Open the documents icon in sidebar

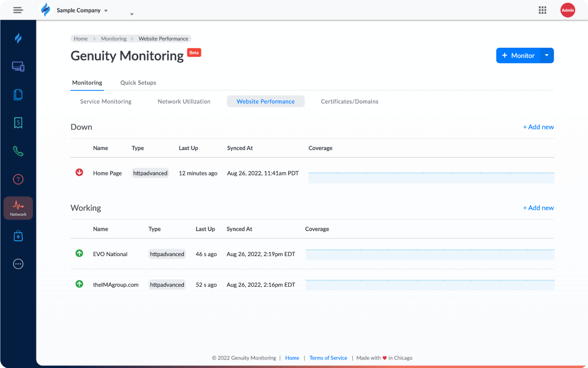tap(18, 95)
